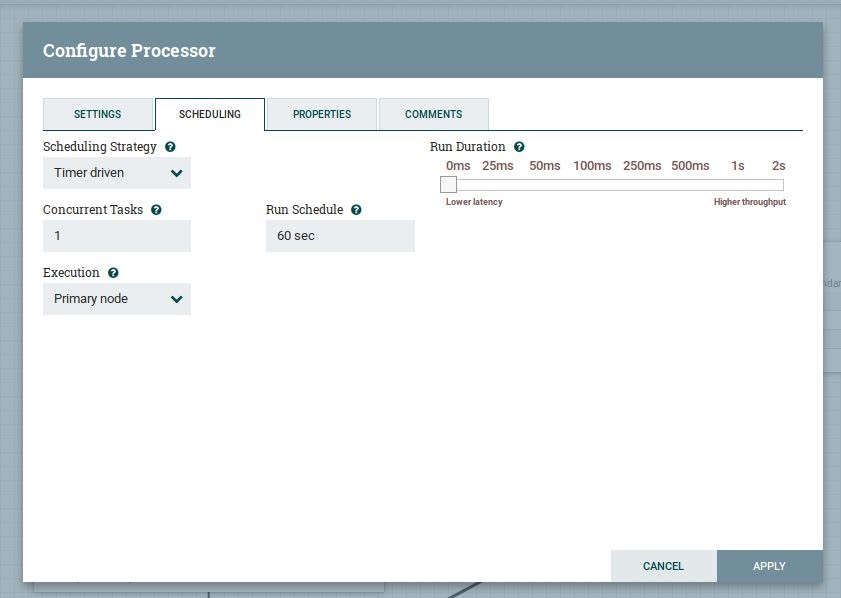Click the Run Schedule input field
Viewport: 841px width, 598px height.
(340, 236)
